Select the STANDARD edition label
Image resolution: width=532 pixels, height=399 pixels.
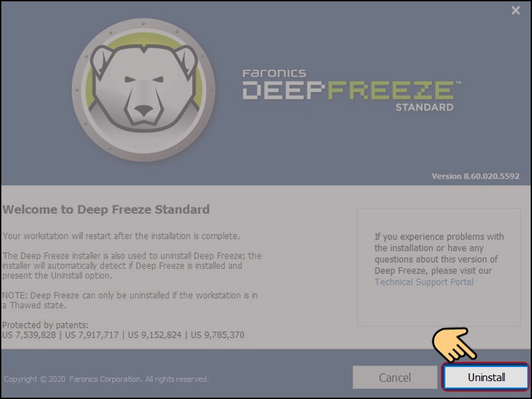424,107
